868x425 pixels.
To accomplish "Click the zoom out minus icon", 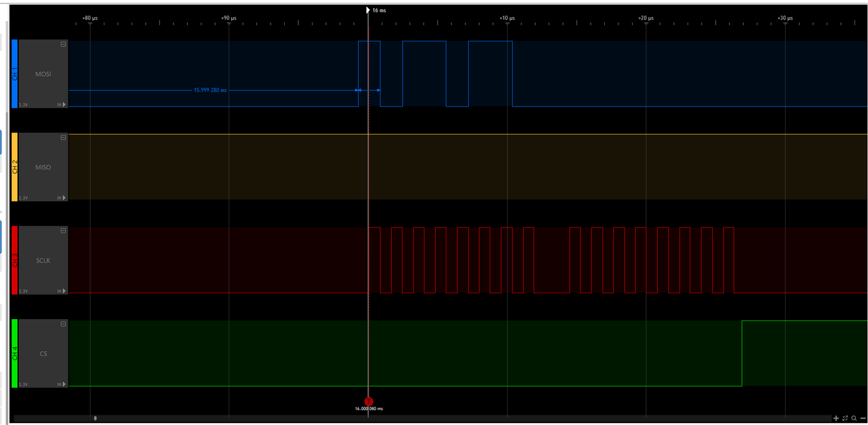I will click(x=863, y=418).
